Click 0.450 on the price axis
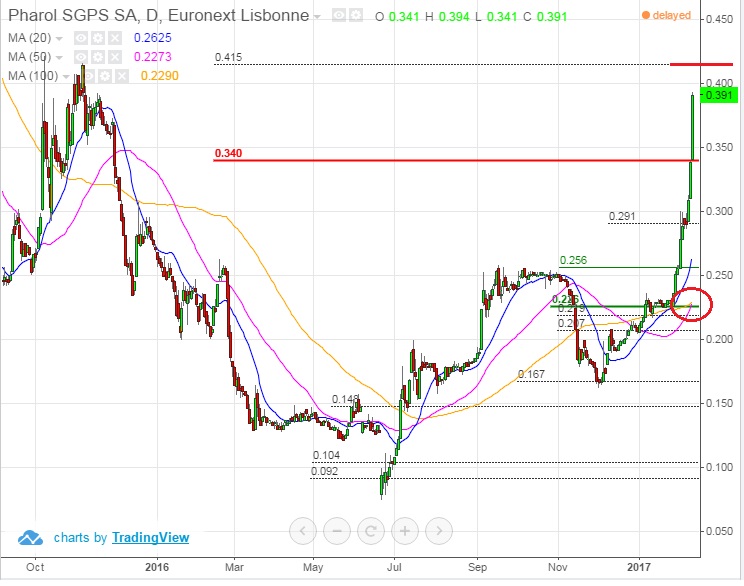Viewport: 744px width, 586px height. [x=719, y=19]
